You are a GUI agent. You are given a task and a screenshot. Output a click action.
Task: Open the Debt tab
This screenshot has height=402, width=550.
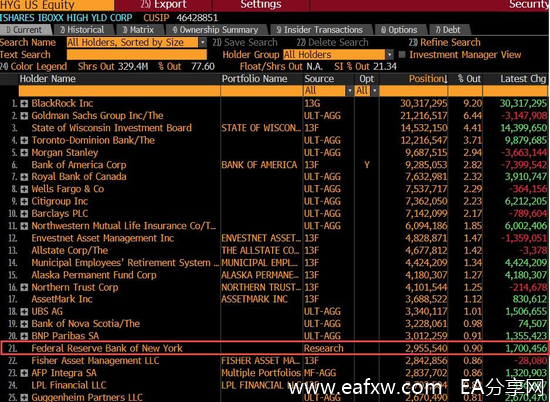pos(449,30)
